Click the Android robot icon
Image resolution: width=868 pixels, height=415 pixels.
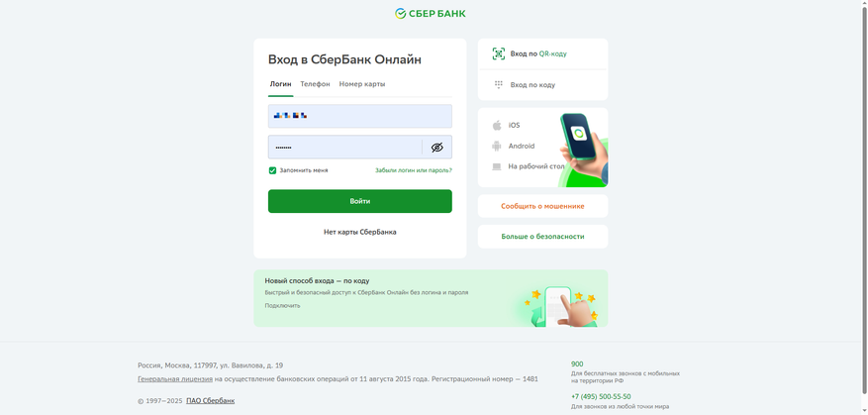(x=497, y=146)
